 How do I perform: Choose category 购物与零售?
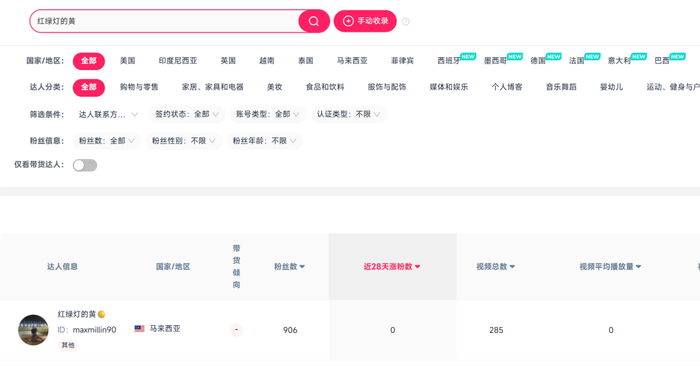(x=139, y=87)
